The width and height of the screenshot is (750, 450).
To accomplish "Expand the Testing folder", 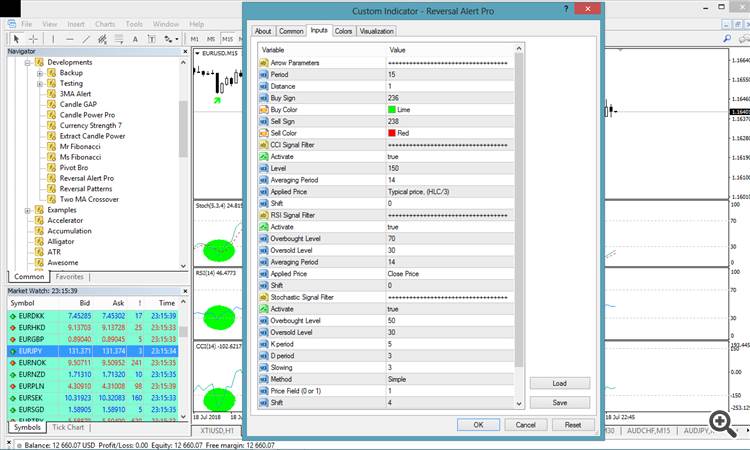I will coord(40,84).
